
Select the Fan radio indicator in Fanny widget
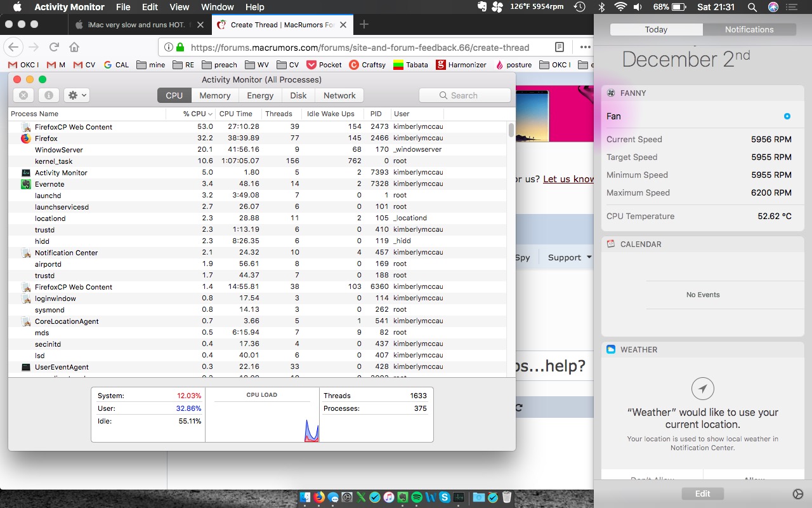[x=787, y=116]
